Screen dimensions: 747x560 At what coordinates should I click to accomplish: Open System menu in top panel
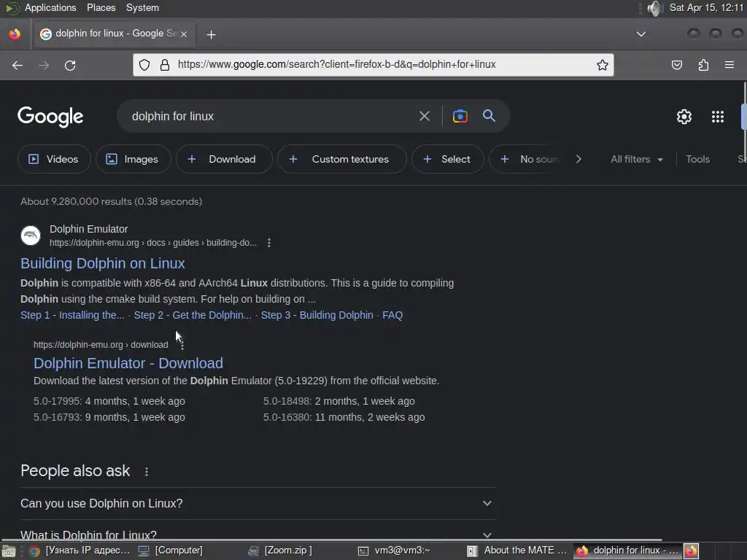(x=142, y=7)
